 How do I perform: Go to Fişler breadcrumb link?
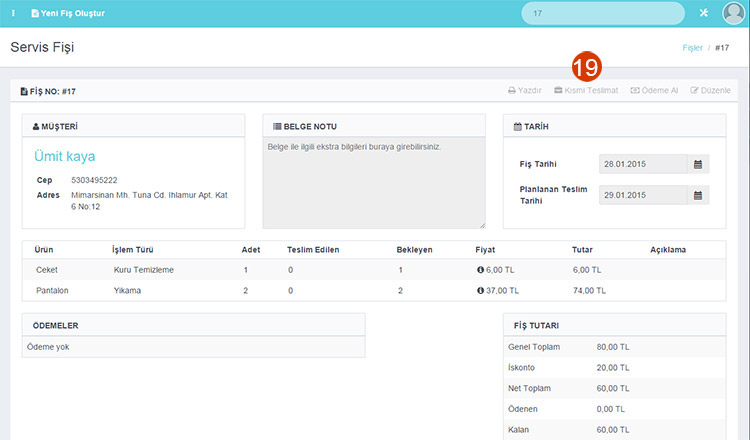[x=692, y=48]
